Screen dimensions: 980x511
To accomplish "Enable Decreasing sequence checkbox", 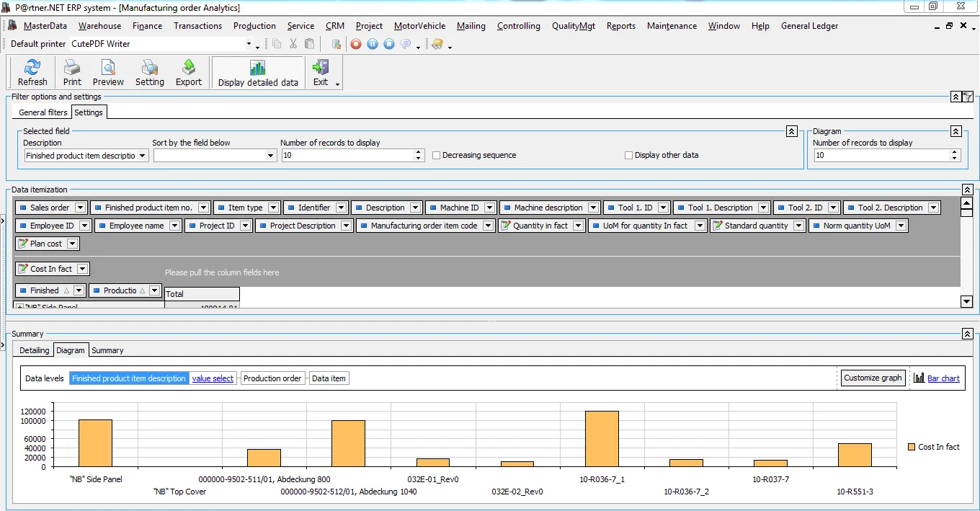I will click(437, 155).
